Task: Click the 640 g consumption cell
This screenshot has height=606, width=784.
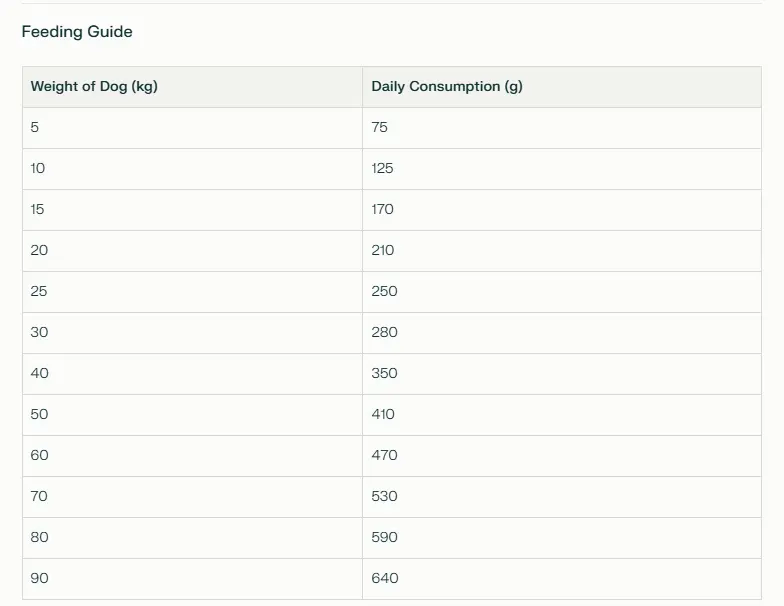Action: pyautogui.click(x=562, y=579)
